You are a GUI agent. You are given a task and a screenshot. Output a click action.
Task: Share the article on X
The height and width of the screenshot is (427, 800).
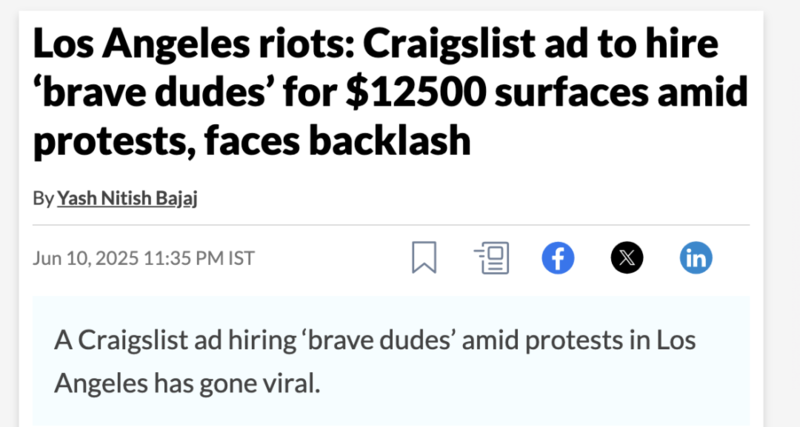click(627, 258)
